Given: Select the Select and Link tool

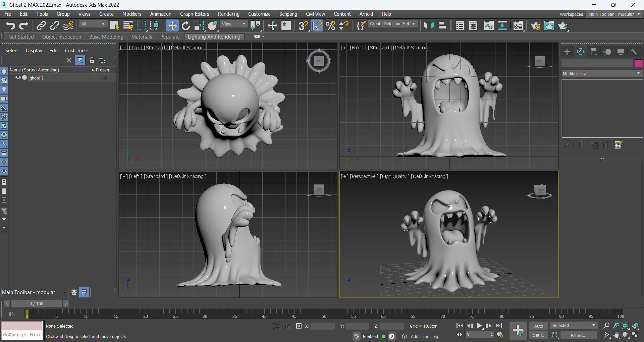Looking at the screenshot, I should [41, 26].
